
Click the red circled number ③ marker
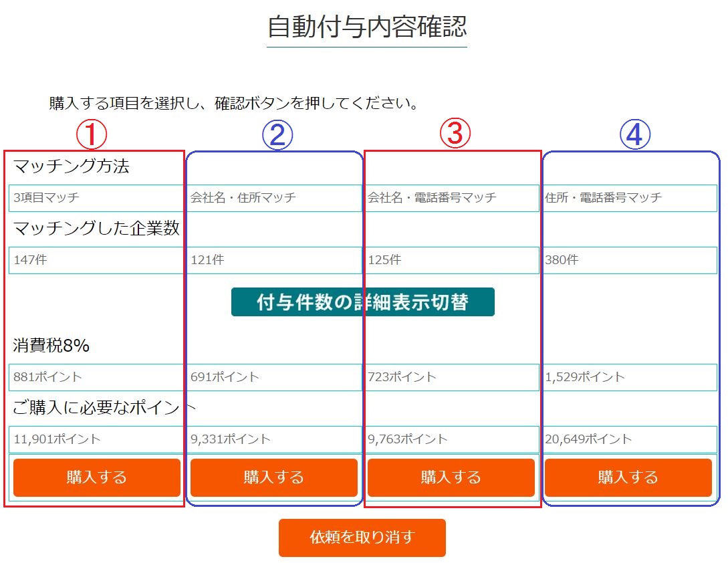pos(455,135)
